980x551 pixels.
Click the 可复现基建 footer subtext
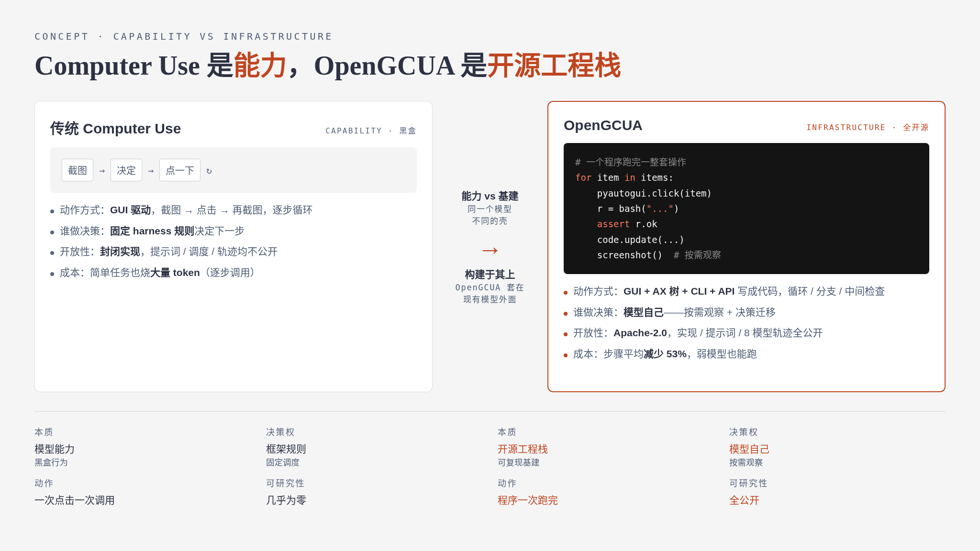(519, 463)
